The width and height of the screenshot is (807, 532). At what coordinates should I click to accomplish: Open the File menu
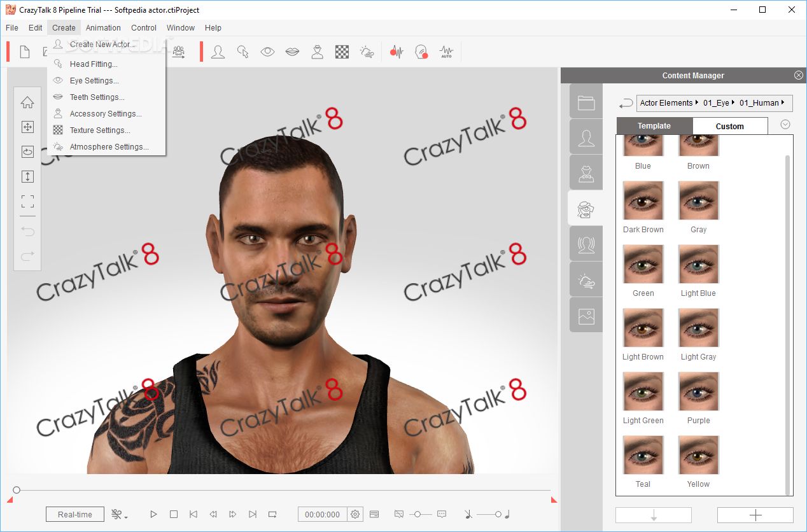pos(12,27)
